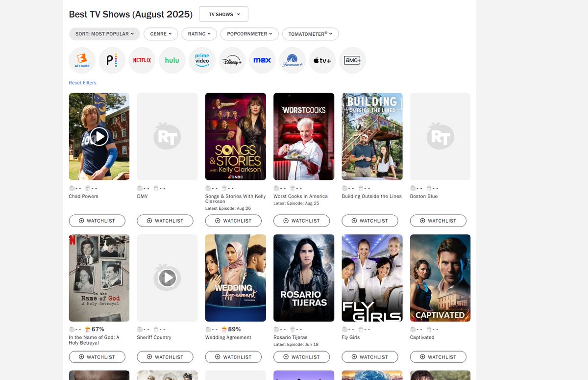This screenshot has height=380, width=588.
Task: Click Latest Episode: Jun 18 text
Action: tap(296, 344)
